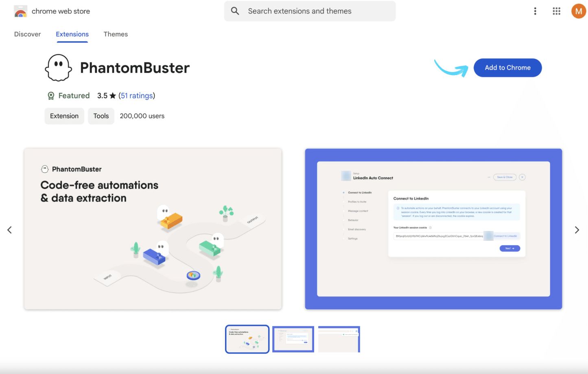588x374 pixels.
Task: Select the Extensions tab
Action: click(x=72, y=34)
